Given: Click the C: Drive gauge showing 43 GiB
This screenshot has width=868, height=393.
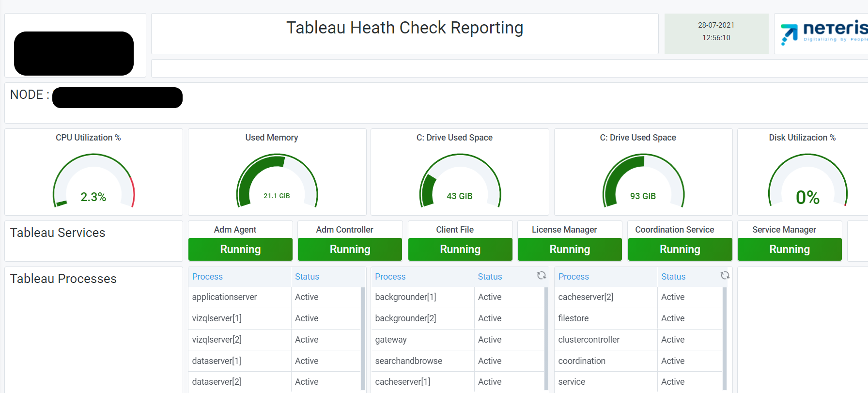Looking at the screenshot, I should [x=460, y=181].
